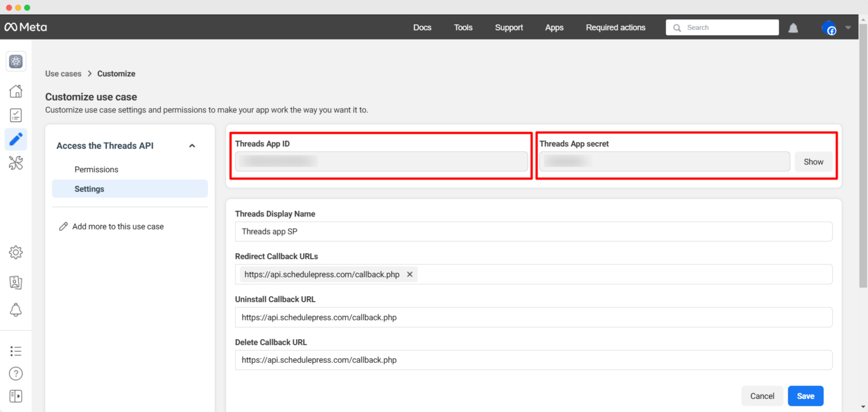The width and height of the screenshot is (868, 412).
Task: Open the Docs menu item
Action: click(x=422, y=27)
